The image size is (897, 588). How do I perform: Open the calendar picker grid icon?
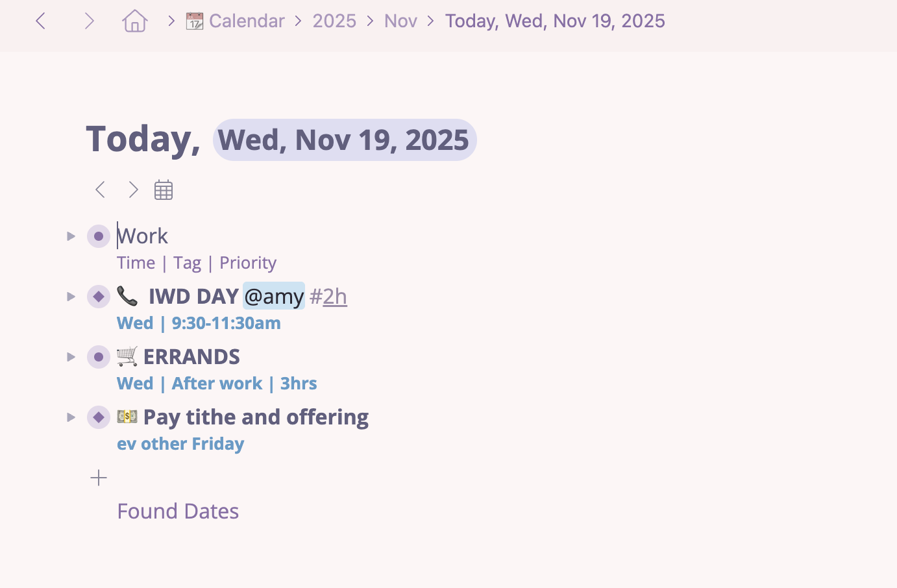point(164,190)
